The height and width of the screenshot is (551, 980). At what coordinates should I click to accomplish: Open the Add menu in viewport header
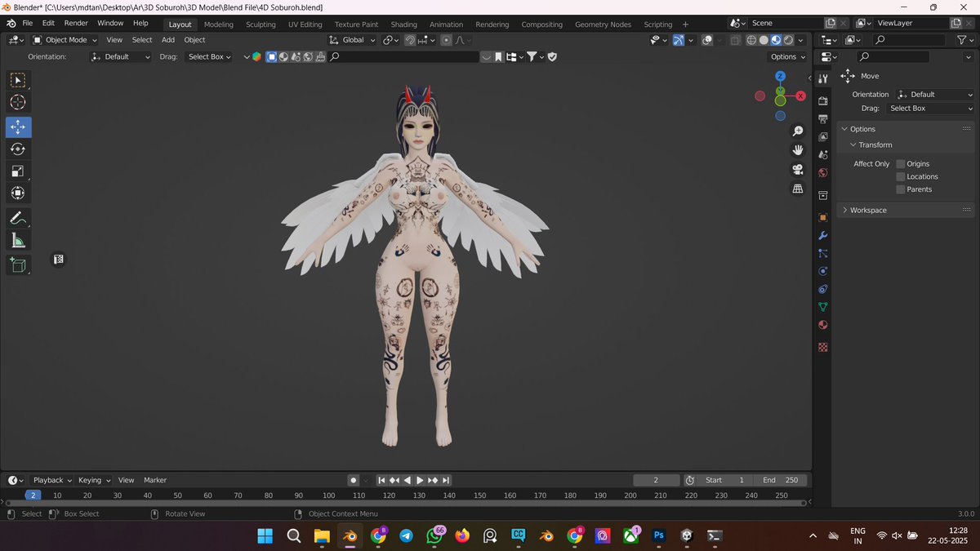(x=168, y=40)
